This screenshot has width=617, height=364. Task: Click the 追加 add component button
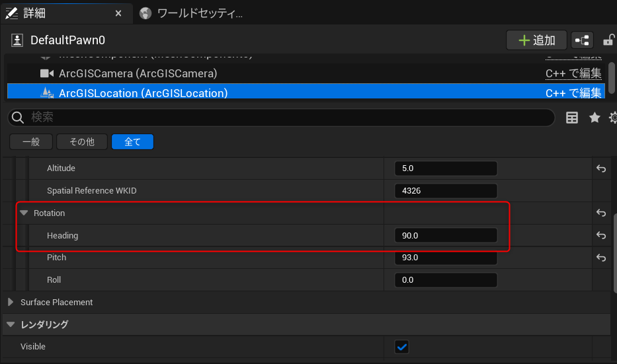tap(536, 40)
